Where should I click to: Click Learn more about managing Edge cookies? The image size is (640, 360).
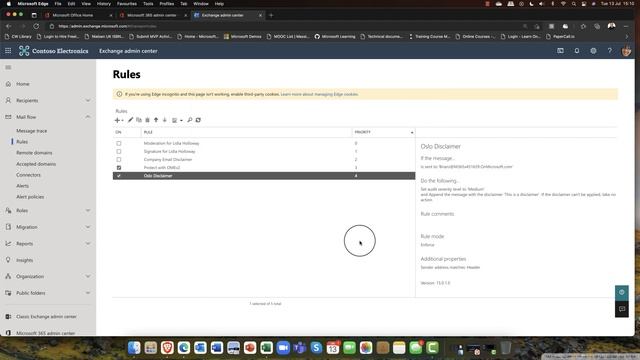(x=319, y=94)
